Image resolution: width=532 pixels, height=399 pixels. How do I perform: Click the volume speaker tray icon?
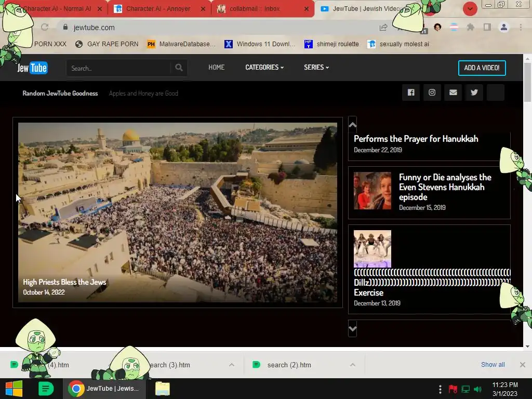(x=478, y=389)
